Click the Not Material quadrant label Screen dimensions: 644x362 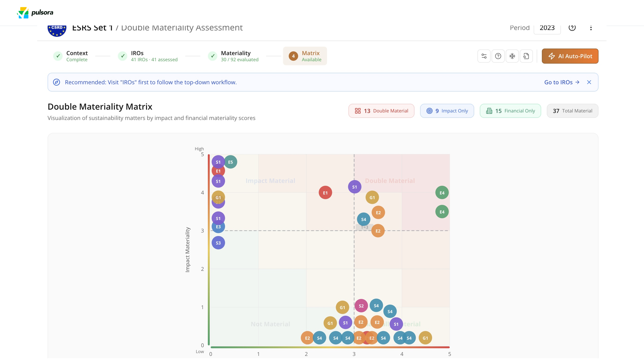pos(270,324)
